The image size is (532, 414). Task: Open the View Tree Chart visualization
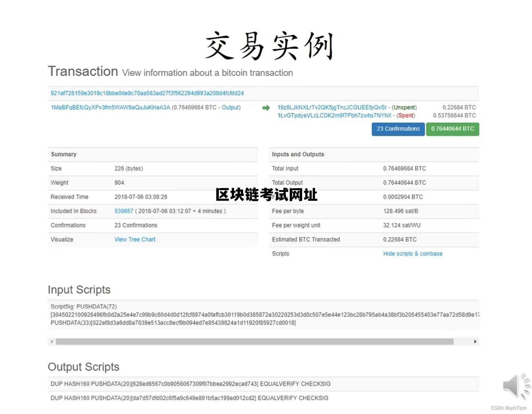click(x=135, y=239)
